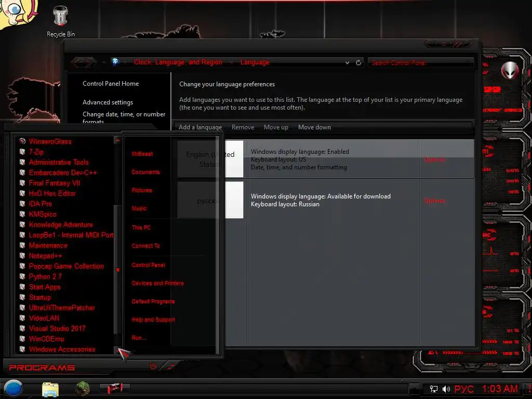
Task: Click the Start orb on the taskbar
Action: coord(13,389)
